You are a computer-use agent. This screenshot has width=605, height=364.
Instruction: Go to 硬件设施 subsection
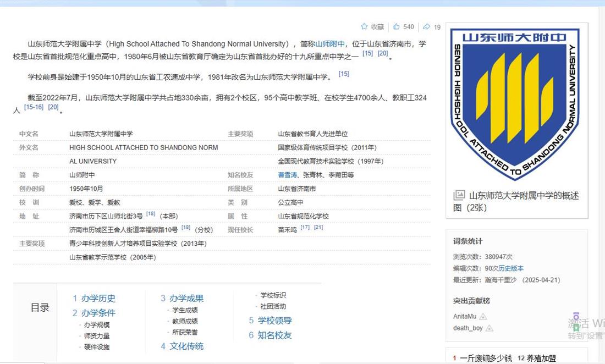[97, 347]
